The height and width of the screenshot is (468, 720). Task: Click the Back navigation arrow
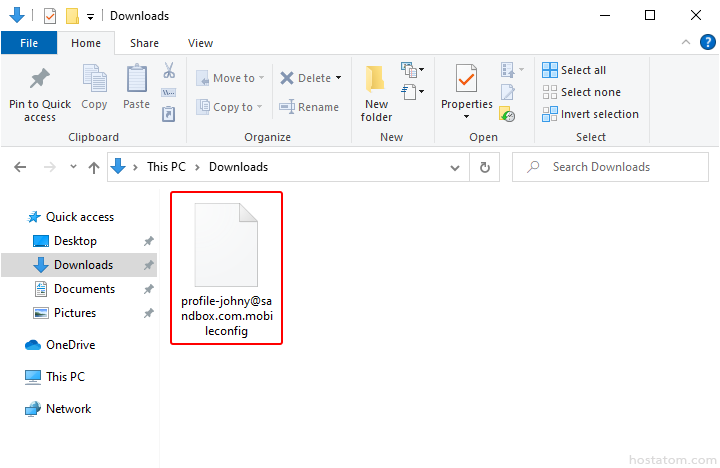click(20, 167)
